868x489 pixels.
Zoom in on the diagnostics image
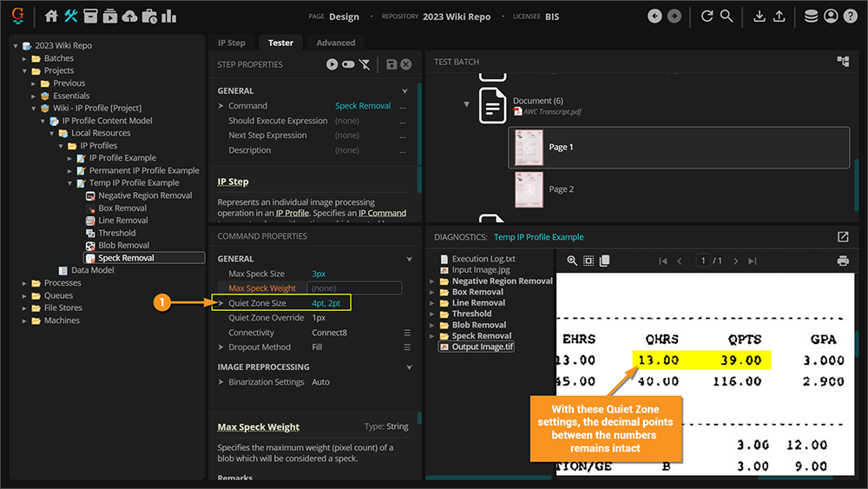point(572,261)
